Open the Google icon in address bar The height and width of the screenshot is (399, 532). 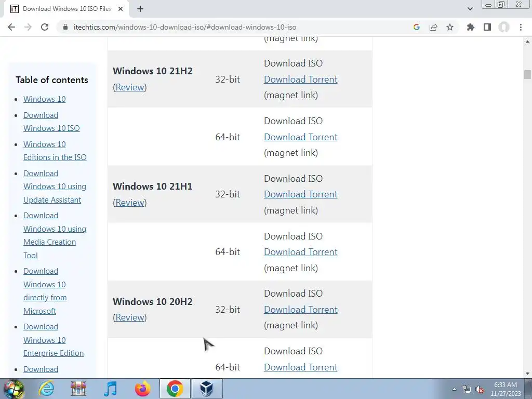[417, 27]
